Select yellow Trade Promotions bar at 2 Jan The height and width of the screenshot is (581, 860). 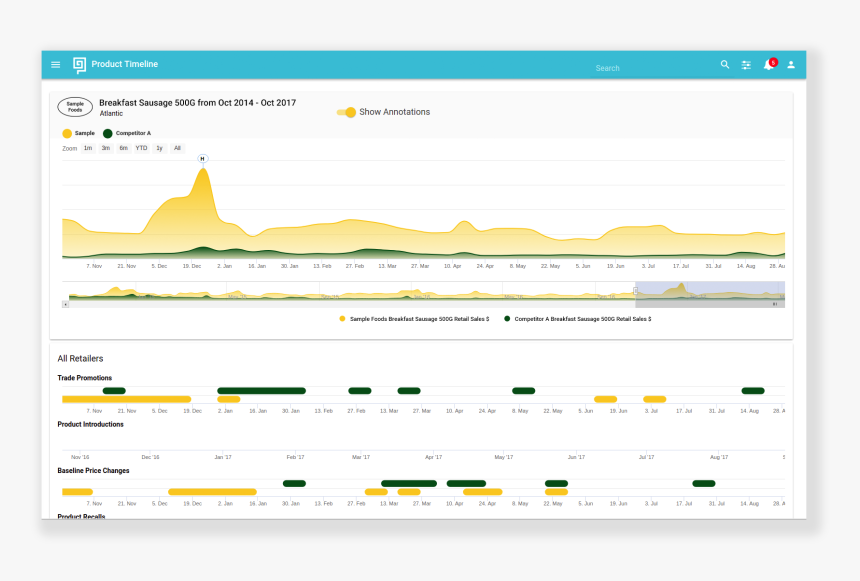tap(229, 399)
